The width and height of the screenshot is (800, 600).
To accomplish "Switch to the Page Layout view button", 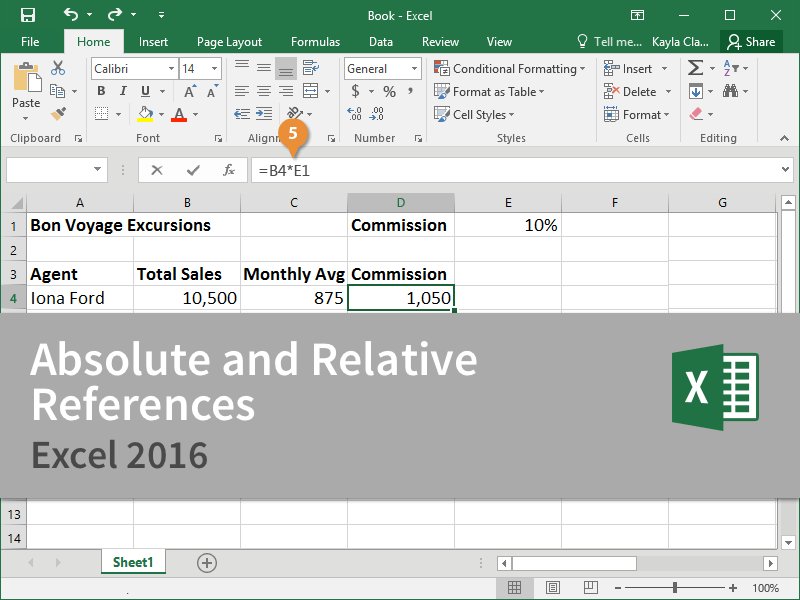I will [553, 588].
